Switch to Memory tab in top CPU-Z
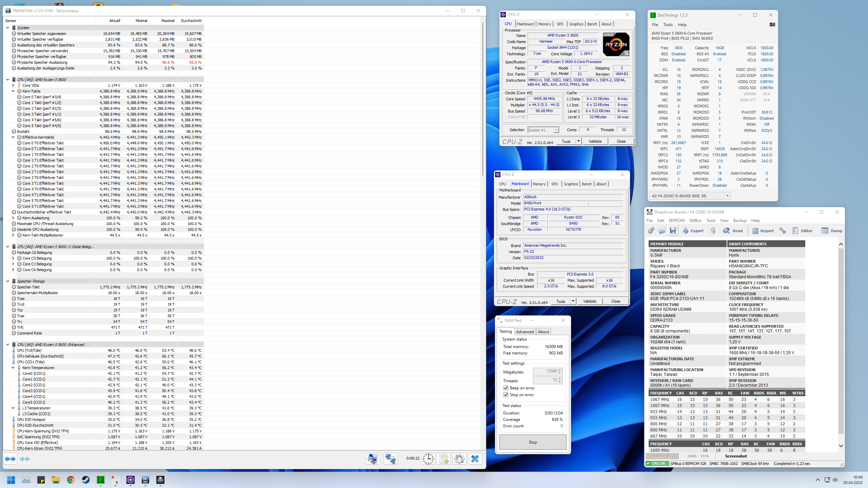Screen dimensions: 868x488 (x=544, y=24)
